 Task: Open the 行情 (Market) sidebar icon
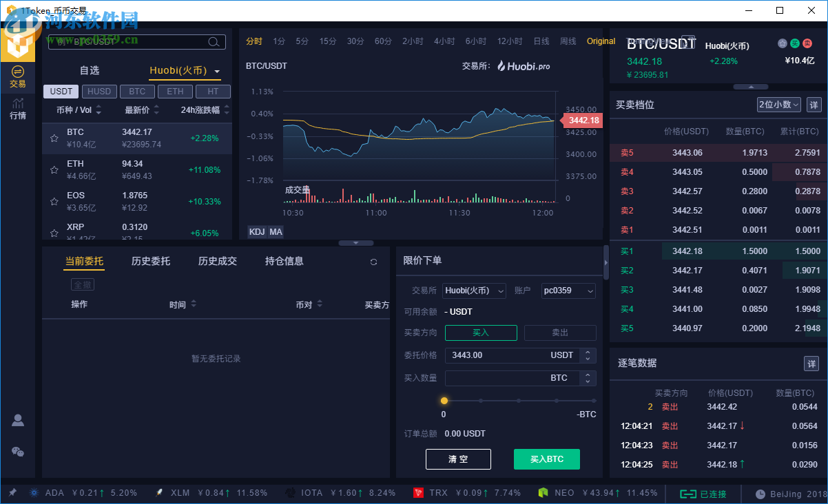(x=18, y=107)
